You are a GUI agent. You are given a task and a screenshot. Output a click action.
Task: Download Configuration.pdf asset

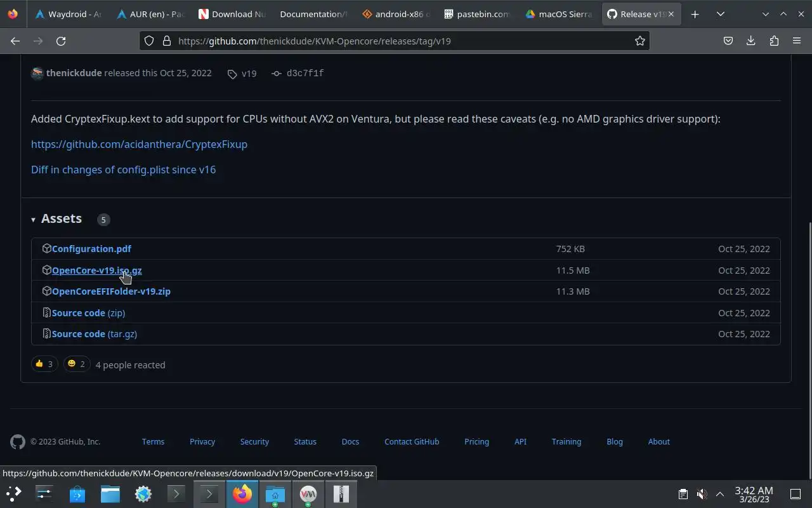coord(91,249)
